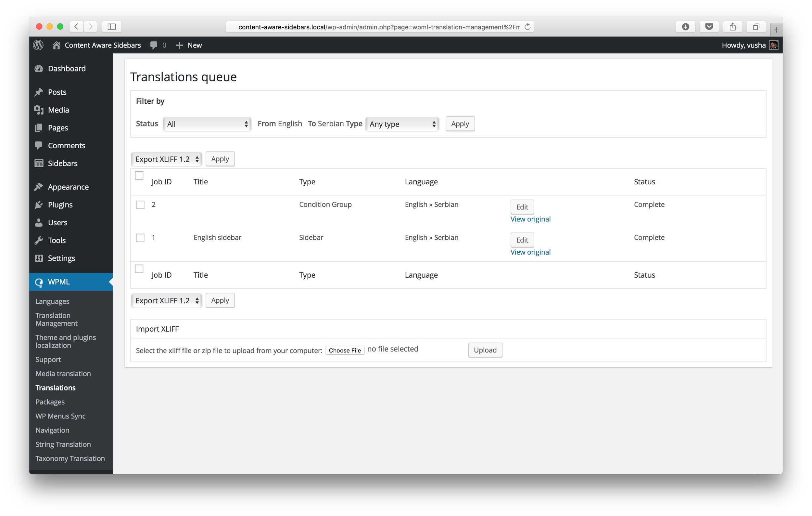The image size is (812, 516).
Task: Click the Upload button for XLIFF import
Action: tap(485, 350)
